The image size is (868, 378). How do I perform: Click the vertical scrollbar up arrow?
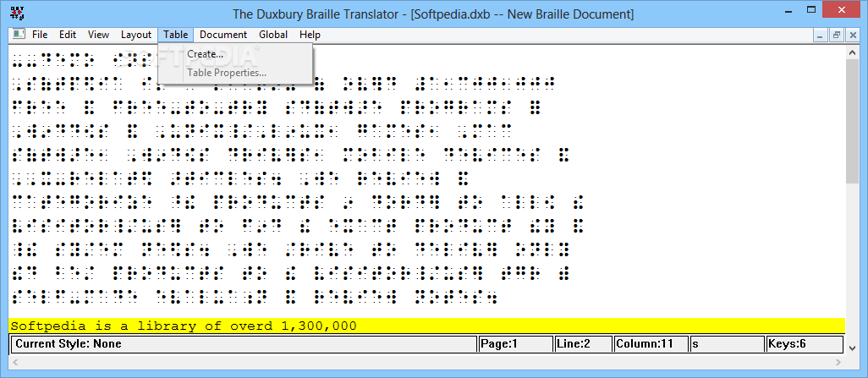(x=853, y=52)
